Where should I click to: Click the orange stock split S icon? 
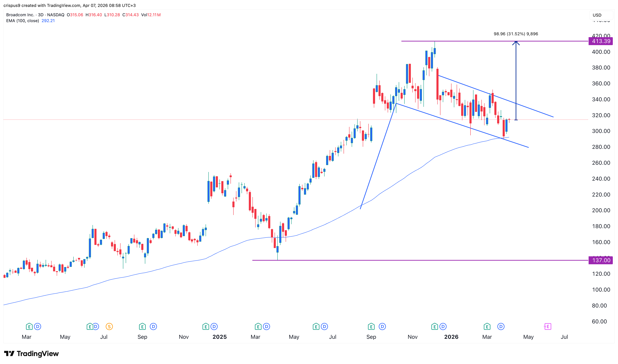point(109,326)
